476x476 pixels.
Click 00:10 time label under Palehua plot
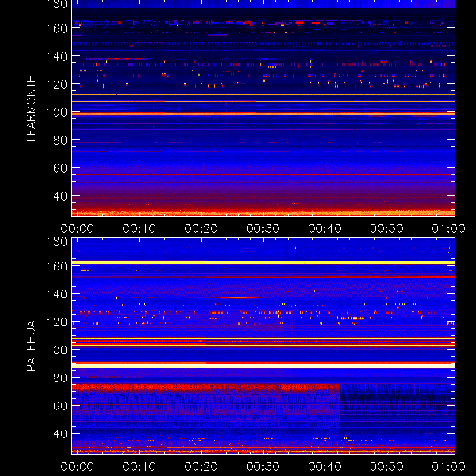139,466
